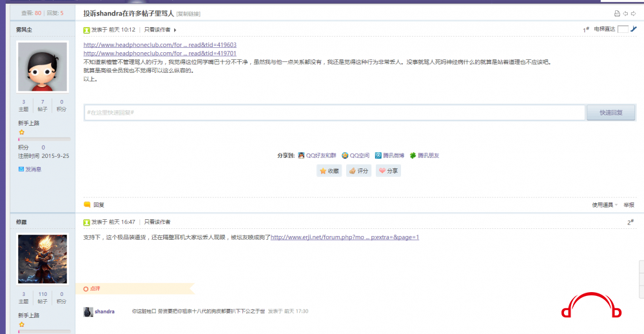Click 新手上路 rank under 雾风尘
Image resolution: width=644 pixels, height=334 pixels.
29,123
